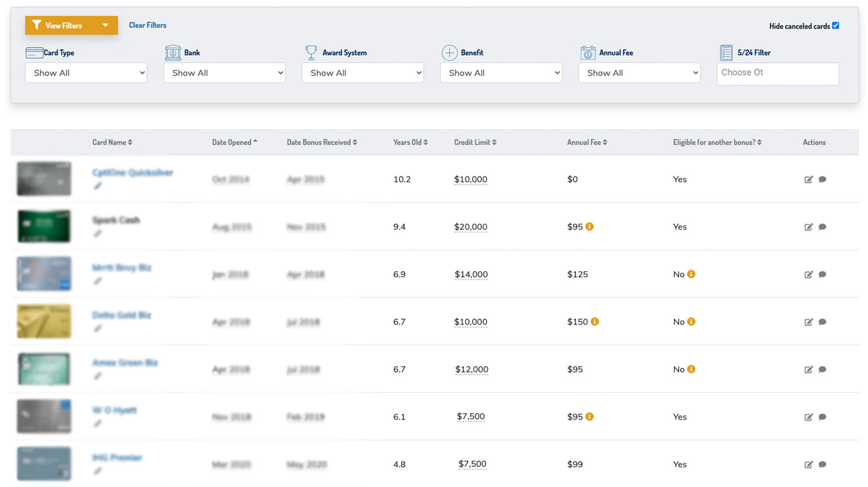
Task: Open the comment icon on the IHG Premier row
Action: tap(823, 463)
